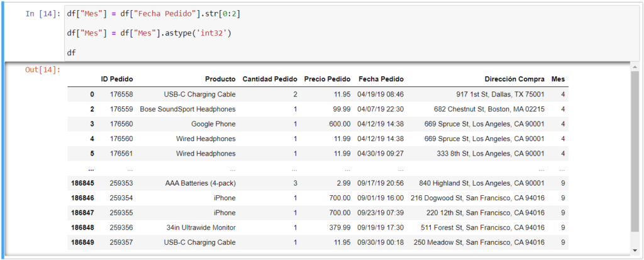Select the AAA Batteries (4-pack) cell
This screenshot has width=644, height=260.
click(x=201, y=183)
